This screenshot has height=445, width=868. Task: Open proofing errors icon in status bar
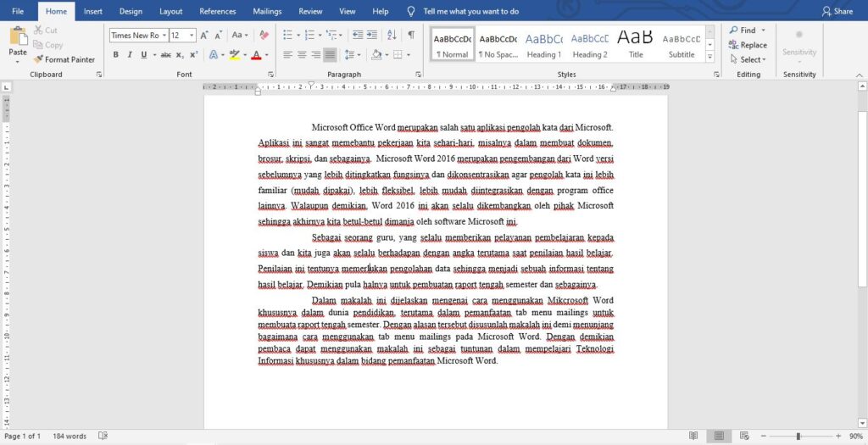[103, 437]
